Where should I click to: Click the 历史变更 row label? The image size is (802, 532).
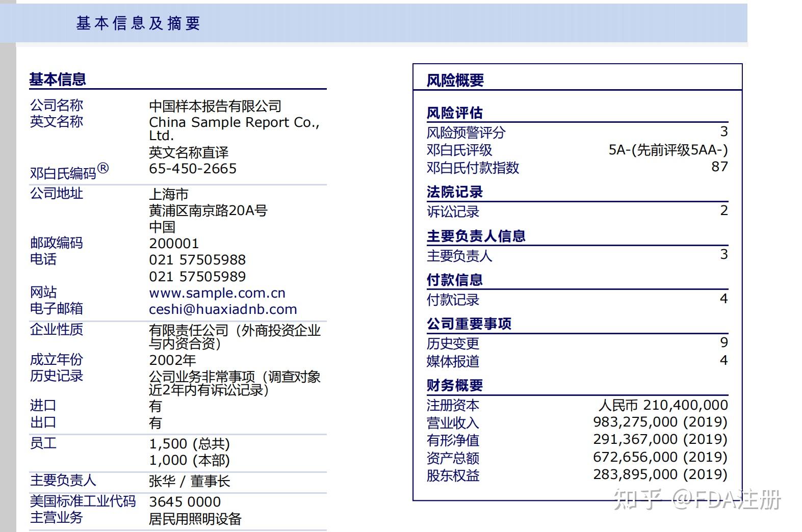click(453, 343)
